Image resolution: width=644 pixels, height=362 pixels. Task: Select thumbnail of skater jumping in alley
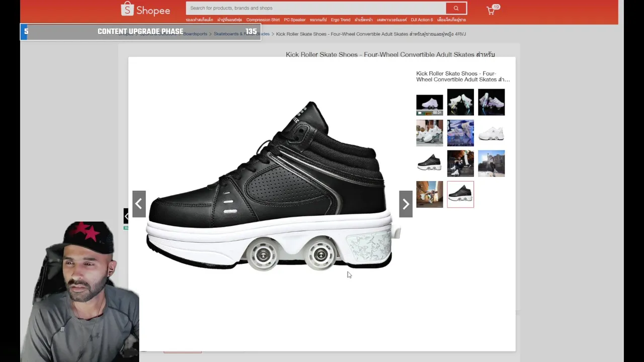coord(430,194)
